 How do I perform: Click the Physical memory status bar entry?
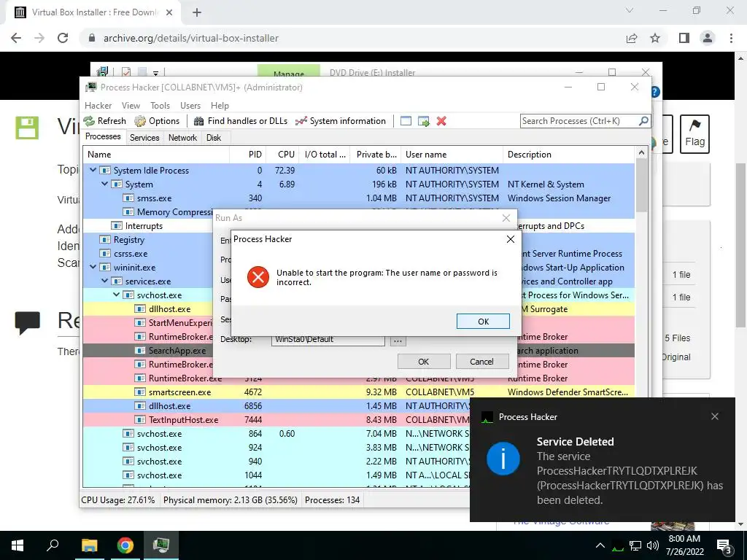pyautogui.click(x=230, y=500)
